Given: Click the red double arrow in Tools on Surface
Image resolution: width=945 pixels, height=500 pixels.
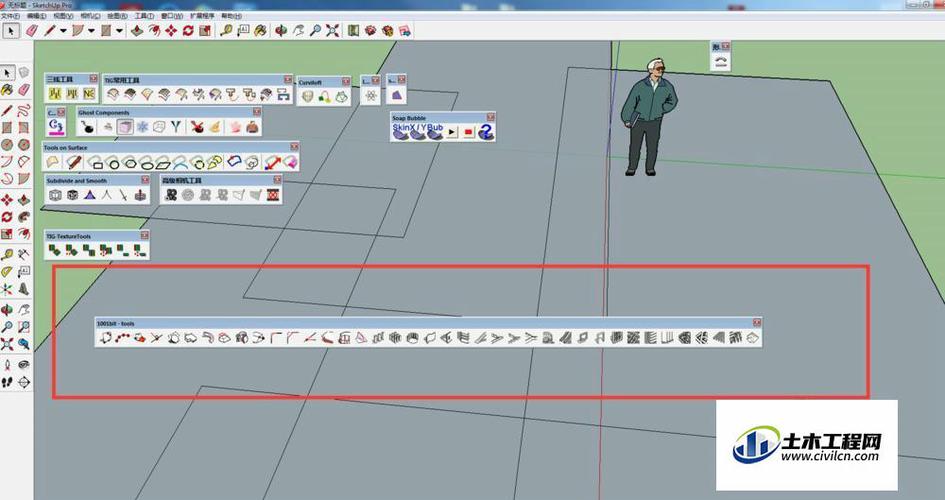Looking at the screenshot, I should (272, 162).
